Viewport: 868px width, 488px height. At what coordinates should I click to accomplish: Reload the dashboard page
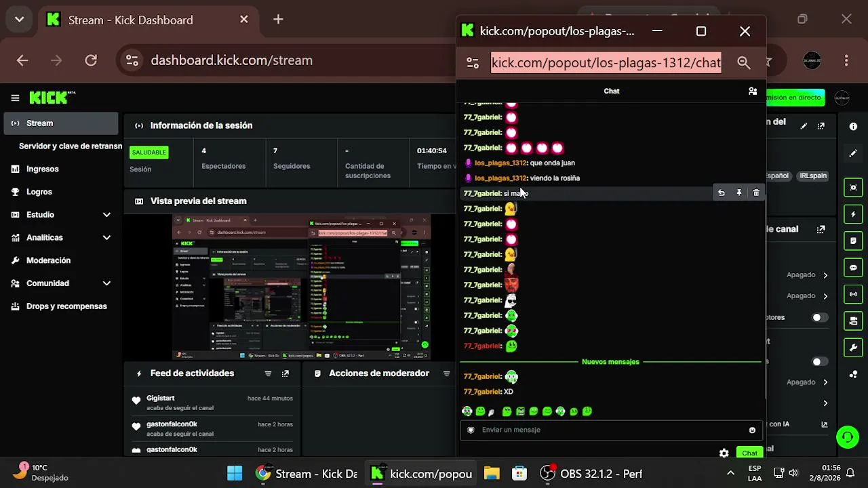pyautogui.click(x=91, y=60)
